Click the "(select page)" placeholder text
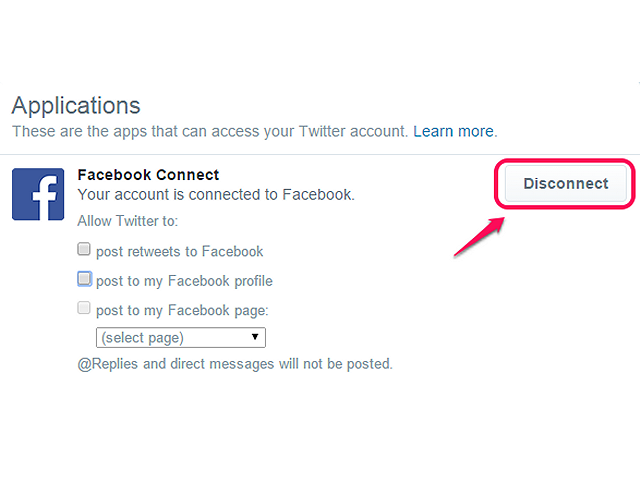The height and width of the screenshot is (480, 640). (x=142, y=338)
